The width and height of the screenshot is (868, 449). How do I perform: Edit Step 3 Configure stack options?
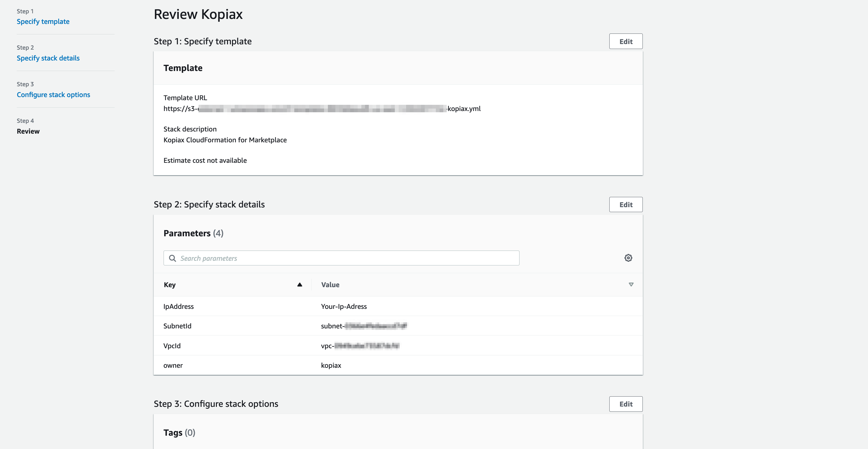point(626,404)
